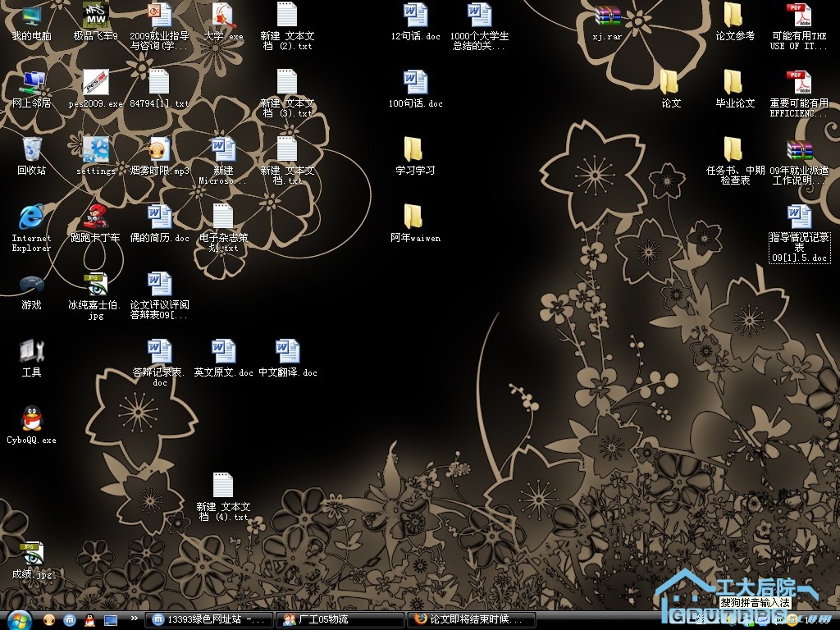This screenshot has height=630, width=840.
Task: Select the xj.rar archive file
Action: [x=608, y=17]
